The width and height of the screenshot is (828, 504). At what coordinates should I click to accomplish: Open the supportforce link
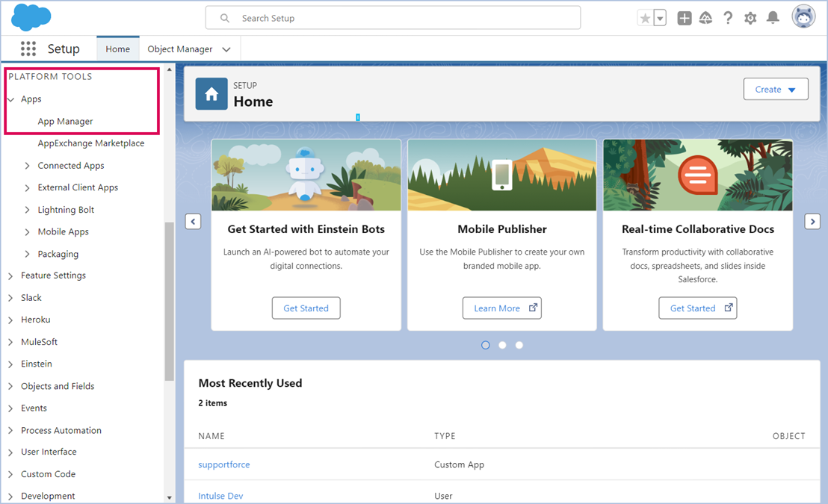tap(224, 465)
